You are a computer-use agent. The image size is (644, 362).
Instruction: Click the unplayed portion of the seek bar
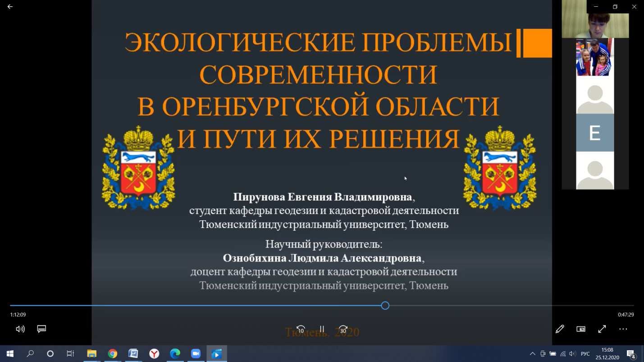click(512, 306)
